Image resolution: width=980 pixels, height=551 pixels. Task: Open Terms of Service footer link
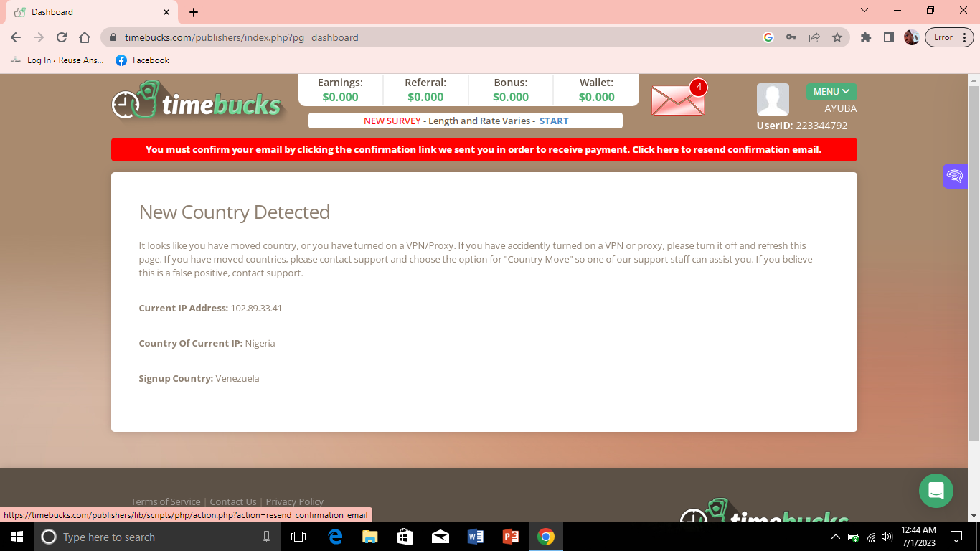pyautogui.click(x=166, y=501)
